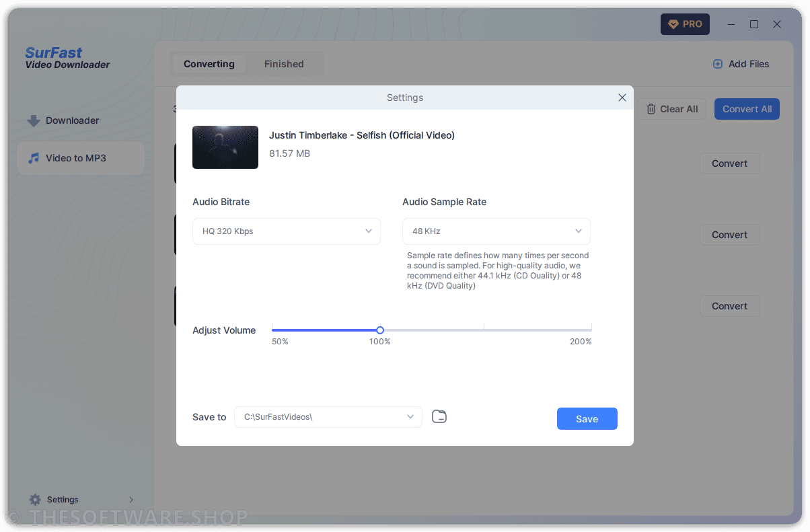
Task: Click the Video to MP3 music note icon
Action: [x=34, y=158]
